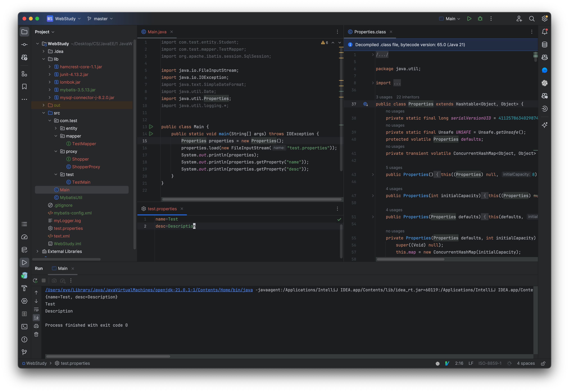The image size is (569, 392).
Task: Open the Database tool window icon
Action: pyautogui.click(x=544, y=45)
